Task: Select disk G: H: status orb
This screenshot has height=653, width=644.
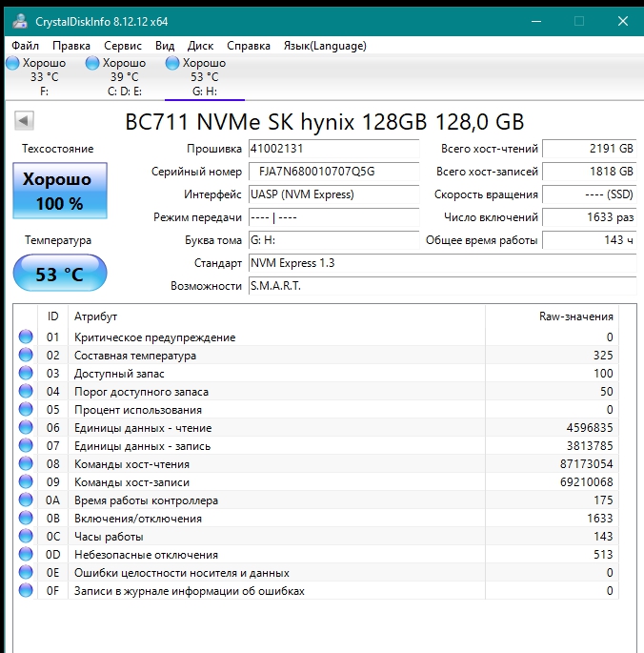Action: 171,63
